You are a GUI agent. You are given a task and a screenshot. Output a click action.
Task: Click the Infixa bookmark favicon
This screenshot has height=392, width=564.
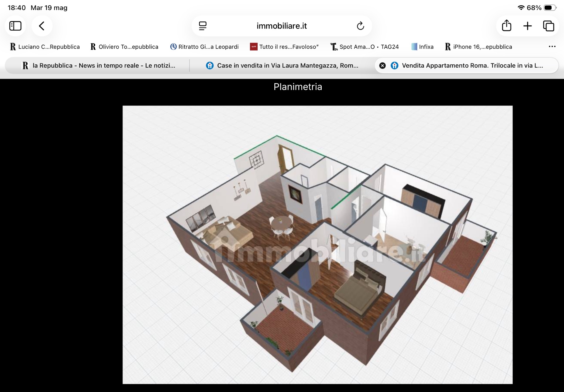click(x=414, y=47)
